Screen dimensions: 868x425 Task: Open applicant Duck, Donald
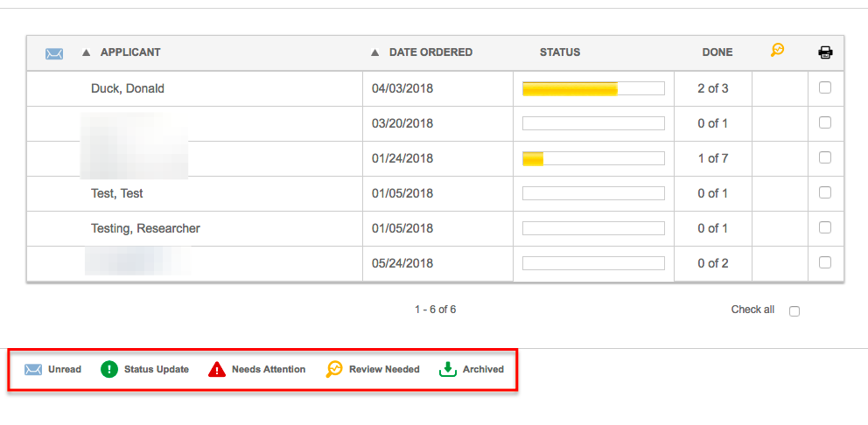point(128,88)
